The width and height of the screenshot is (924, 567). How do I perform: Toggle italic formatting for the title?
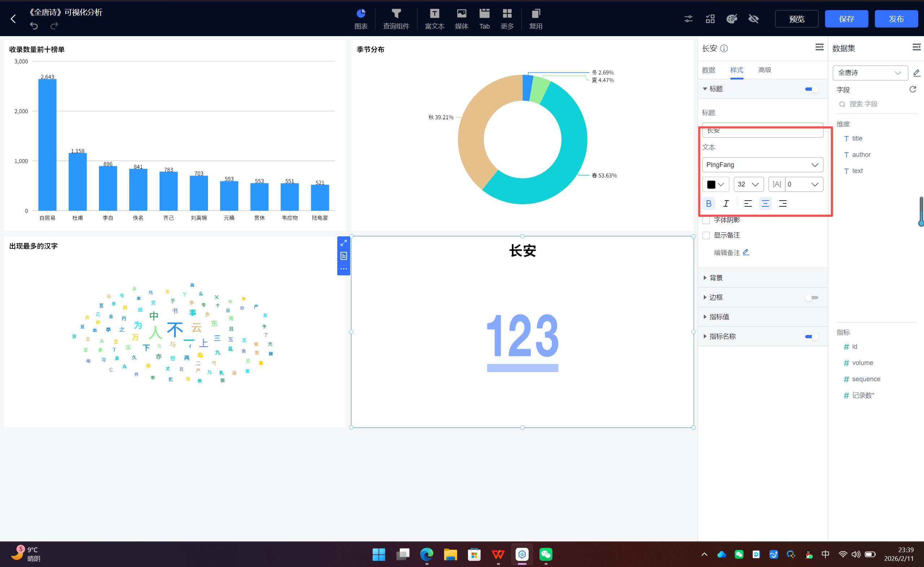[x=726, y=203]
